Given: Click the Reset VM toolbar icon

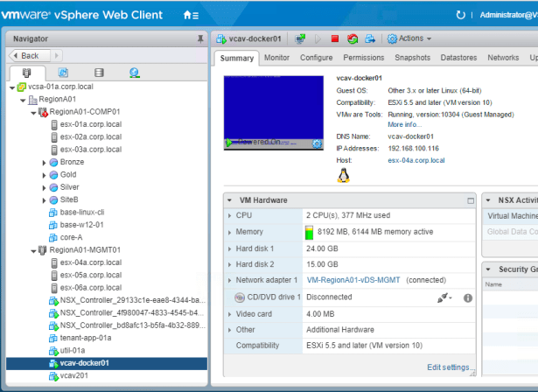Looking at the screenshot, I should click(353, 38).
